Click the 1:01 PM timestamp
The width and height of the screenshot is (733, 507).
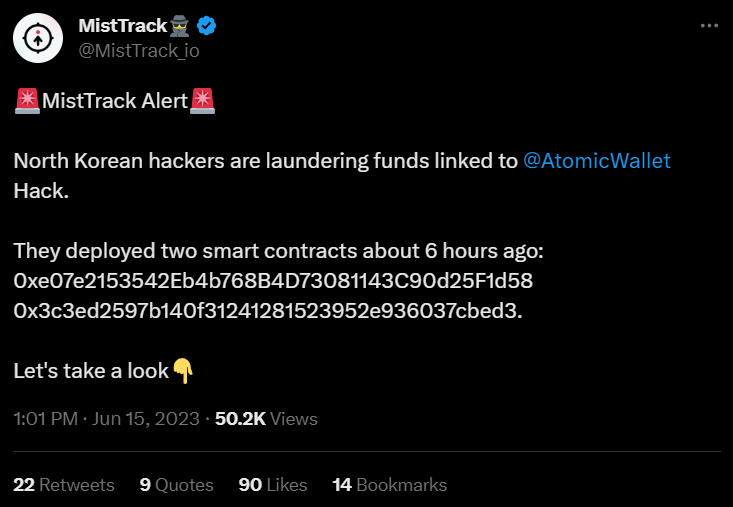45,419
